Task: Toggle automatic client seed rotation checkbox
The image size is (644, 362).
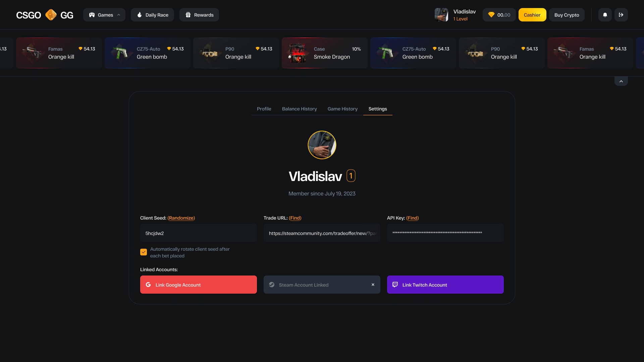Action: 144,252
